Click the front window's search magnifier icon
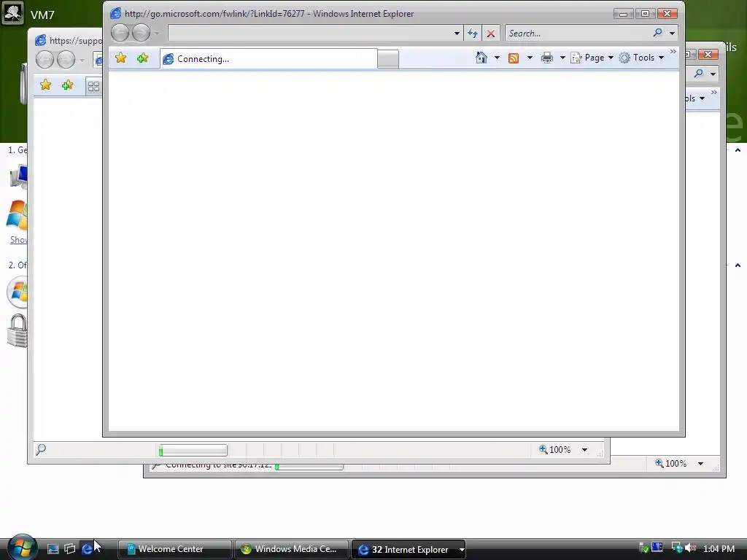The width and height of the screenshot is (747, 560). pos(658,33)
